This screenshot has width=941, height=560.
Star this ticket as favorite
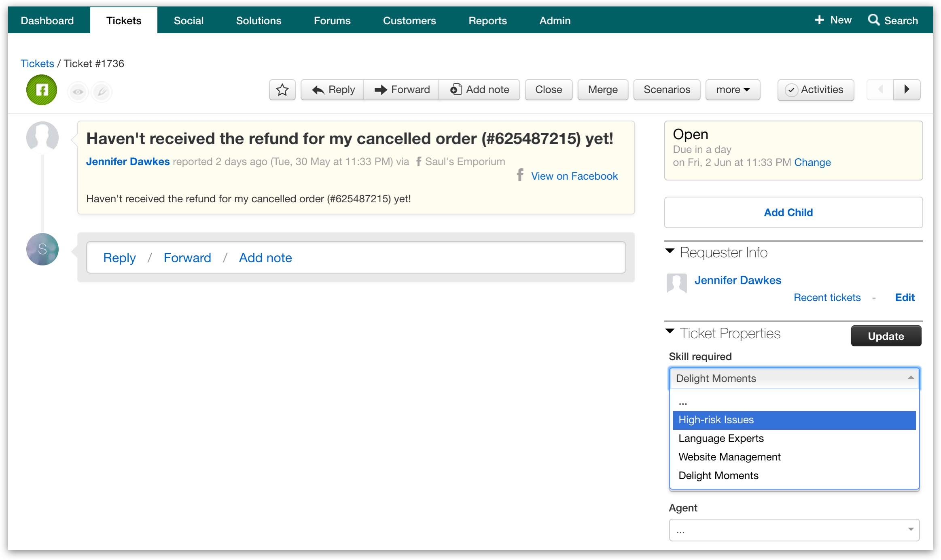282,89
